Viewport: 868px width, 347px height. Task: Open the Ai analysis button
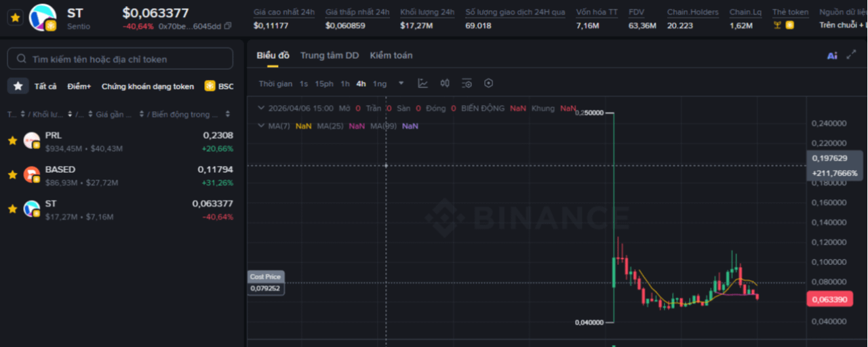pyautogui.click(x=832, y=56)
